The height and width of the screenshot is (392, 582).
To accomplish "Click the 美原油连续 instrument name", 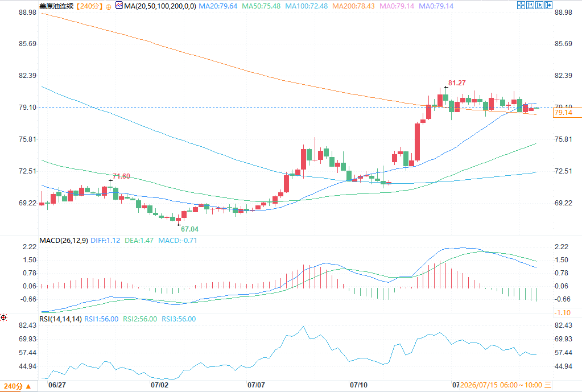I will (57, 6).
